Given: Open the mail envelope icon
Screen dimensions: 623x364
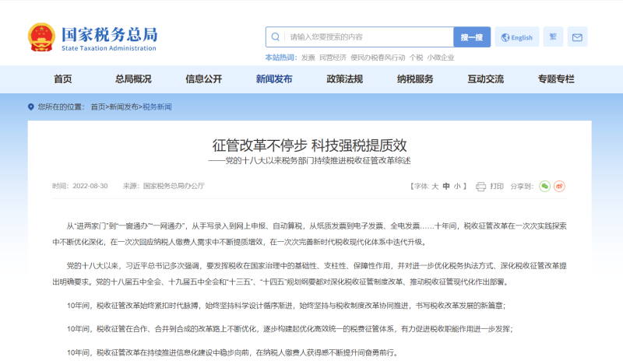Looking at the screenshot, I should (577, 37).
